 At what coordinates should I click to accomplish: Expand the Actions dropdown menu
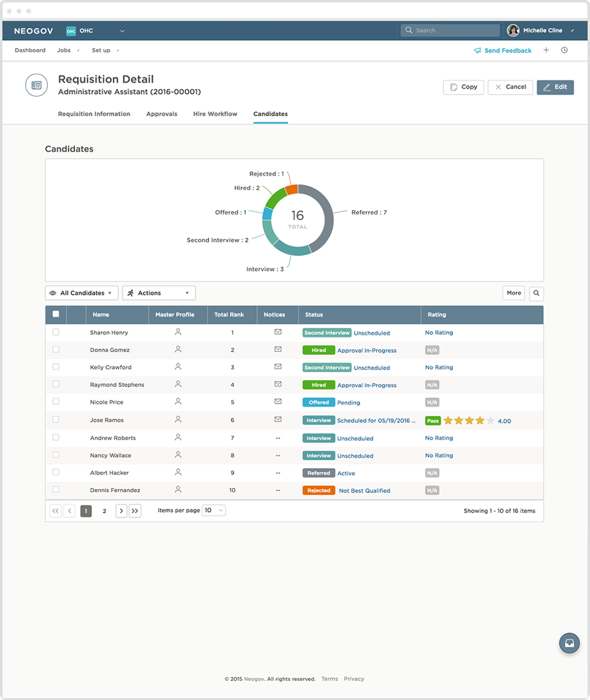pyautogui.click(x=159, y=293)
